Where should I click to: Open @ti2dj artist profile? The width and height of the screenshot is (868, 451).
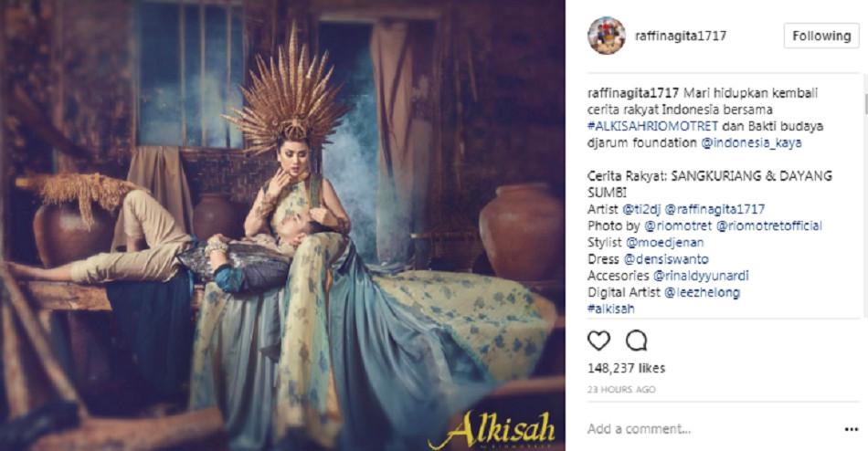641,209
